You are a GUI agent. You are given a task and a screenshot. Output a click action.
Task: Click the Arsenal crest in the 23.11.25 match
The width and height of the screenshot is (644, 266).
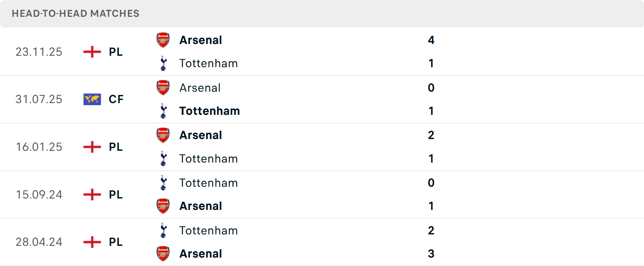[163, 39]
